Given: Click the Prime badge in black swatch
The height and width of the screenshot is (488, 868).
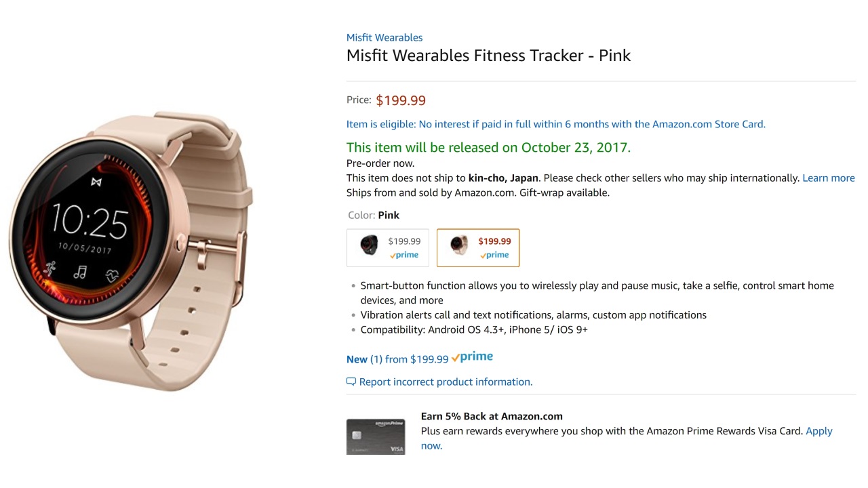Looking at the screenshot, I should coord(403,256).
